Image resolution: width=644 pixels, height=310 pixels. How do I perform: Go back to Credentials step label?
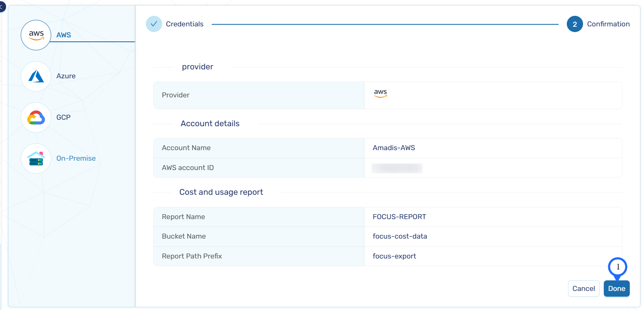click(x=184, y=24)
